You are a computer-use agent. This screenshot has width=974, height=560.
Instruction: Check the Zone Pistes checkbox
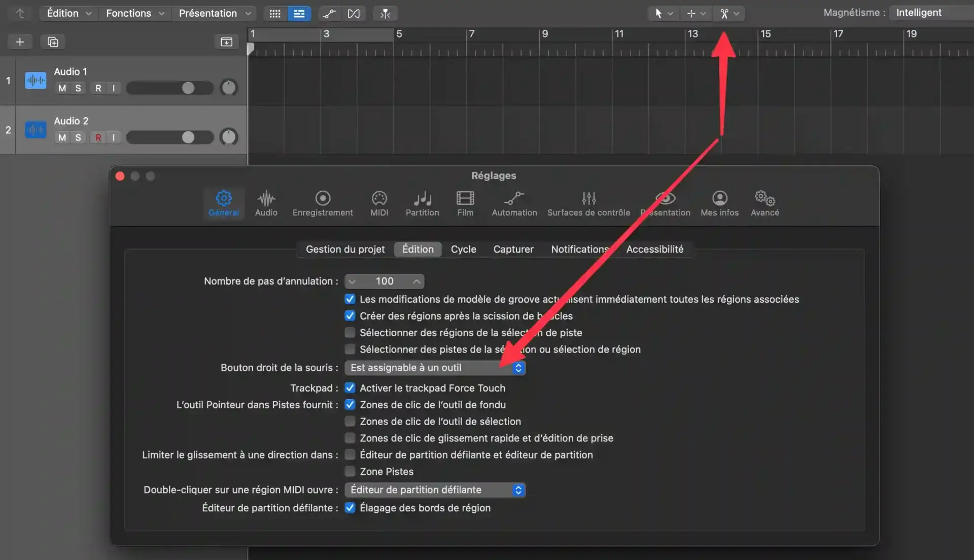350,472
